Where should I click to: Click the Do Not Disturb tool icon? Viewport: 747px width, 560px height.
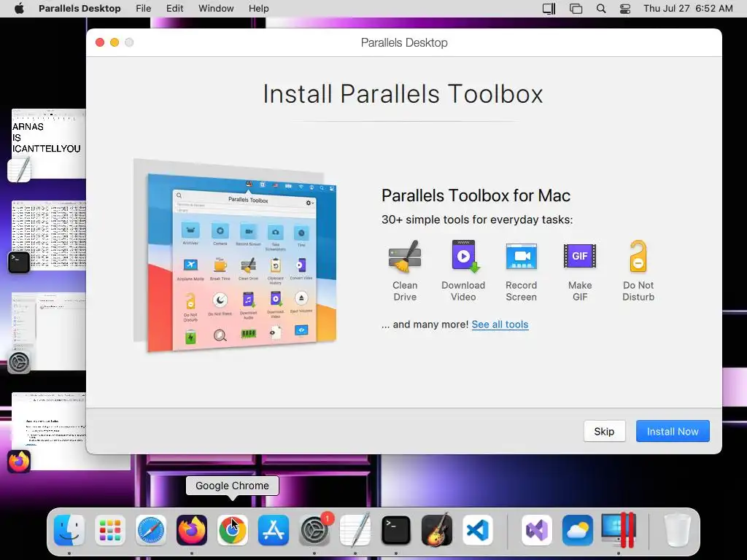point(638,256)
